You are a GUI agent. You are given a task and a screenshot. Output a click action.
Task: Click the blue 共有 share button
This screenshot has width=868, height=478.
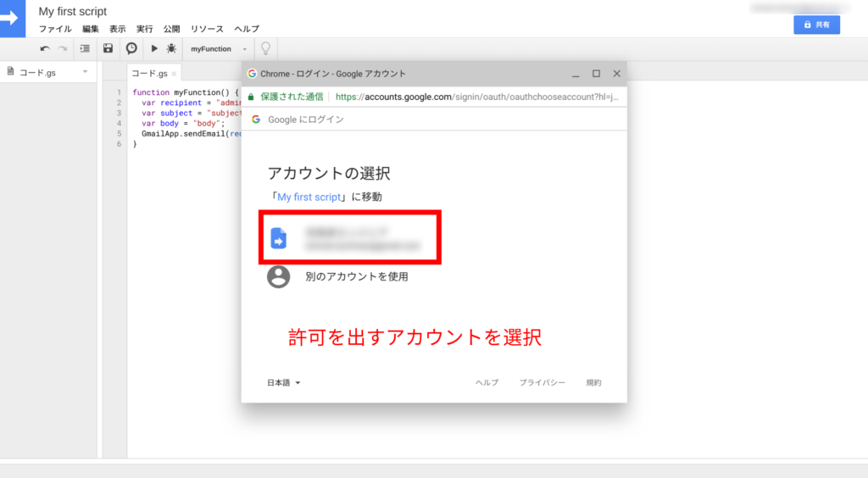(816, 25)
